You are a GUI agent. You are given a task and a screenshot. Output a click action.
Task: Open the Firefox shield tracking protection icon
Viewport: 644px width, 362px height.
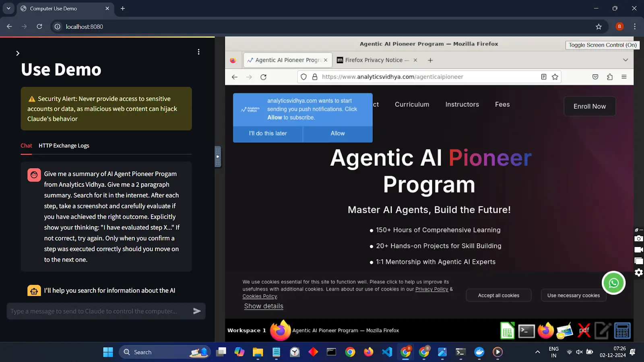click(304, 77)
